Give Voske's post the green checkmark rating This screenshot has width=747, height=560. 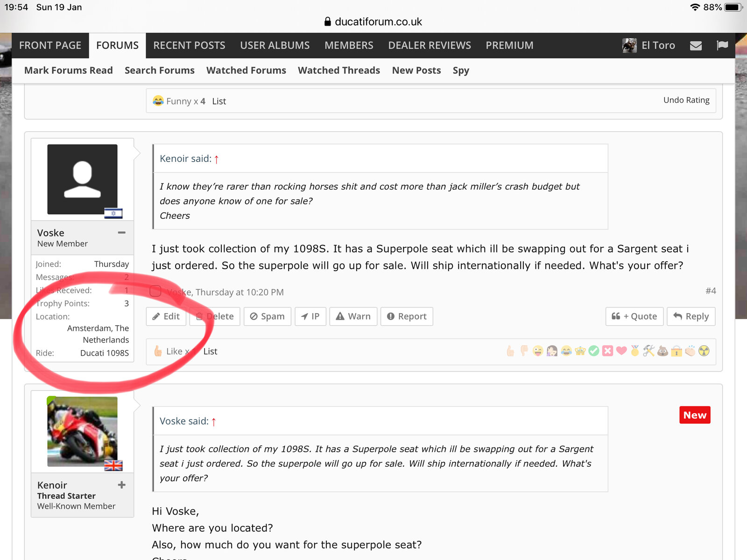tap(594, 351)
